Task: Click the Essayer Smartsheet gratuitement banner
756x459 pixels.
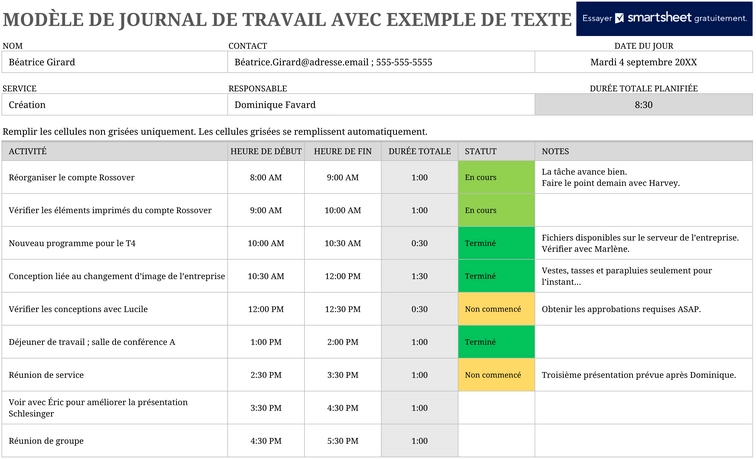Action: 664,18
